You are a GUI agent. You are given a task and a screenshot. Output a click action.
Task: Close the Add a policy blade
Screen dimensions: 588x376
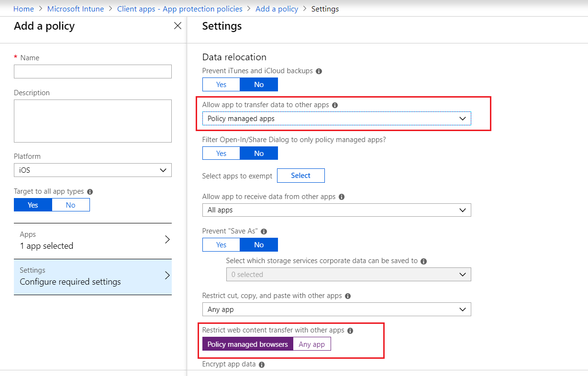(x=178, y=26)
